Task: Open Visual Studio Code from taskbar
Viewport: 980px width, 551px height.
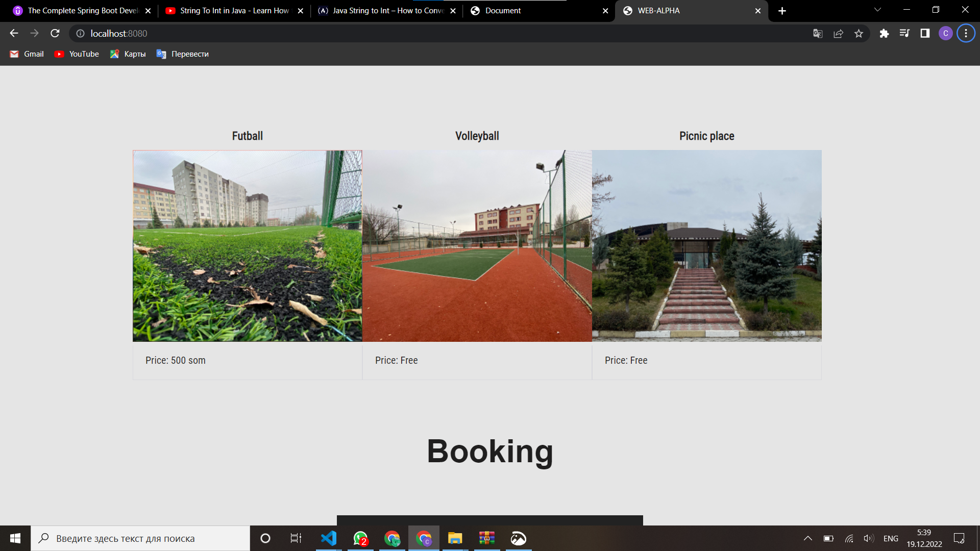Action: pyautogui.click(x=329, y=538)
